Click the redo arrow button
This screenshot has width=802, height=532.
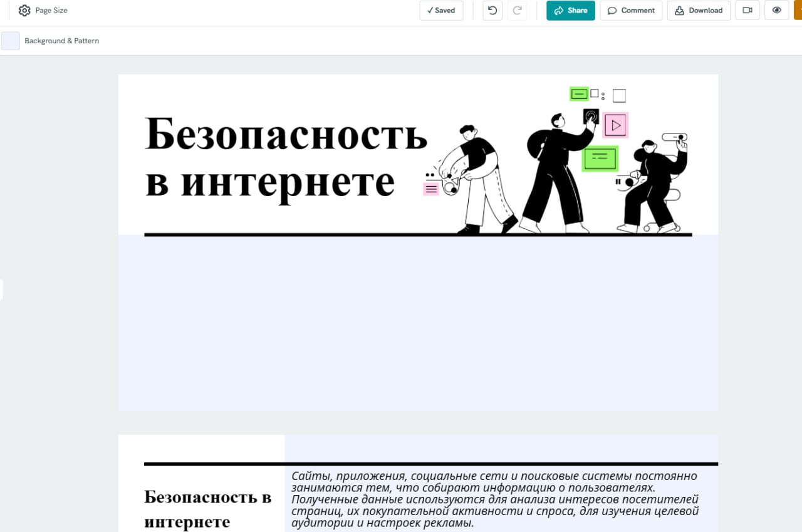pos(517,11)
